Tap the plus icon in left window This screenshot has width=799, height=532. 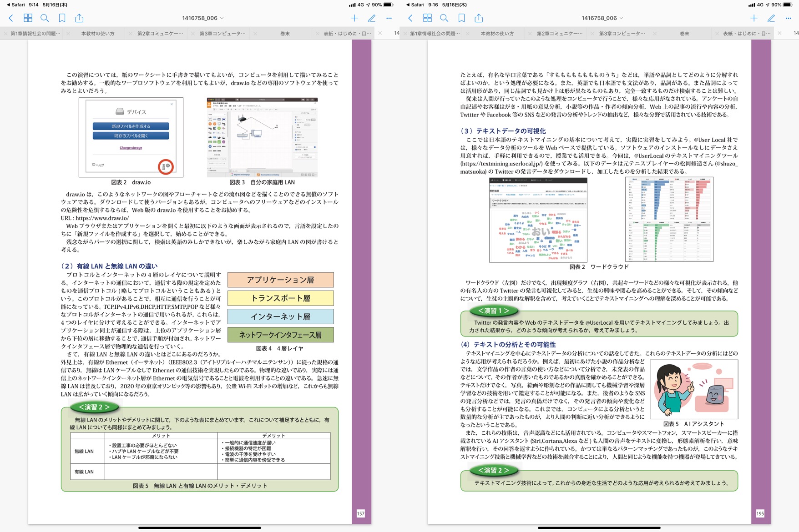click(354, 18)
